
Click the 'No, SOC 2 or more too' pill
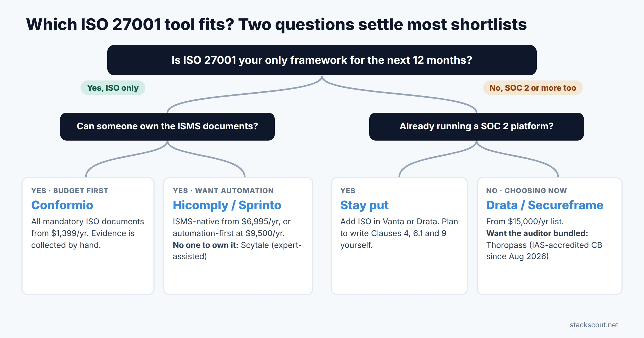coord(533,88)
